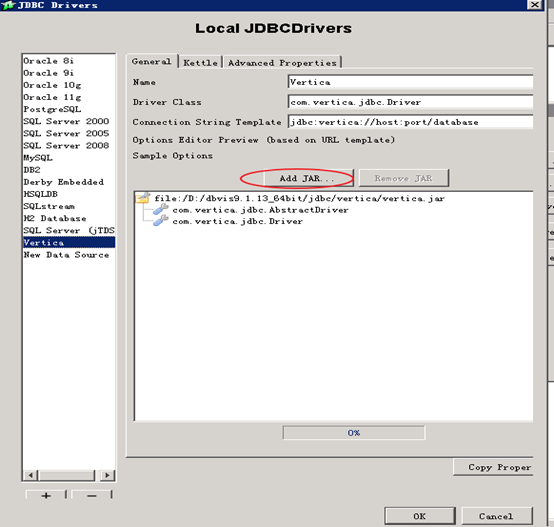Select DB2 in driver list
The height and width of the screenshot is (527, 554).
click(69, 170)
